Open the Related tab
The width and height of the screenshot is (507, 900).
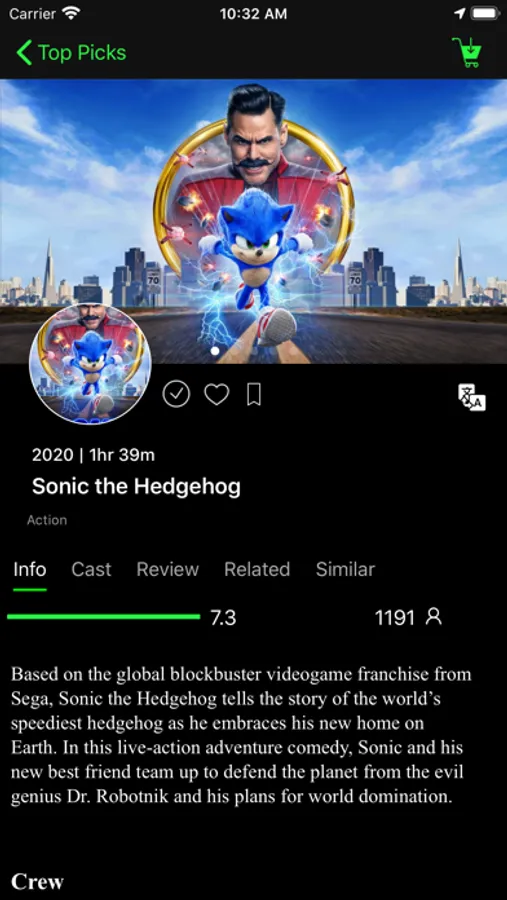257,569
